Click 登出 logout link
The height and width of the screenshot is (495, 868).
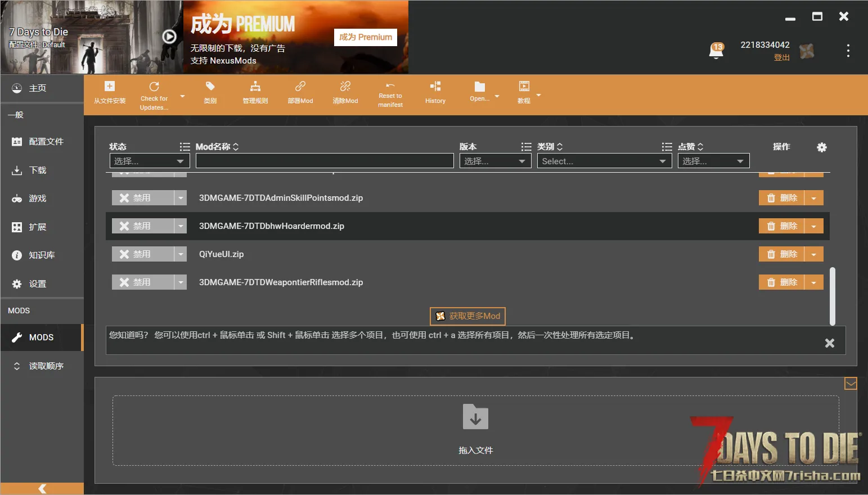(x=781, y=57)
